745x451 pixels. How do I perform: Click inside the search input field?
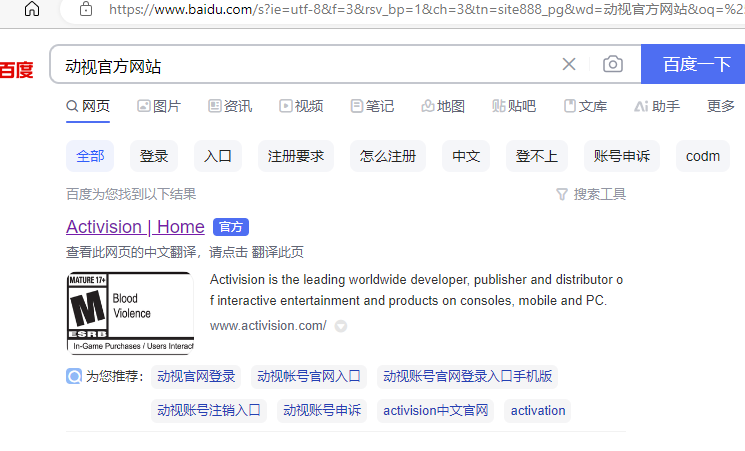click(300, 66)
